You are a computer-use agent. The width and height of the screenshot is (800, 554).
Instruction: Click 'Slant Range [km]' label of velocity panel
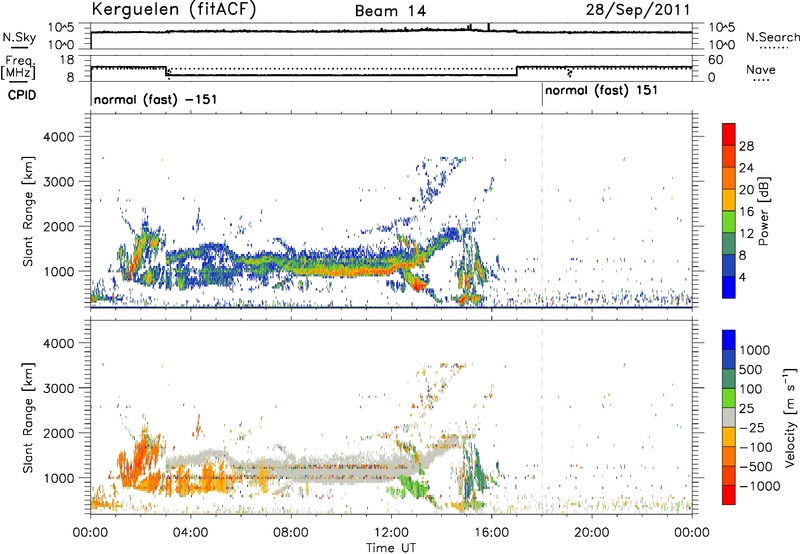(28, 418)
